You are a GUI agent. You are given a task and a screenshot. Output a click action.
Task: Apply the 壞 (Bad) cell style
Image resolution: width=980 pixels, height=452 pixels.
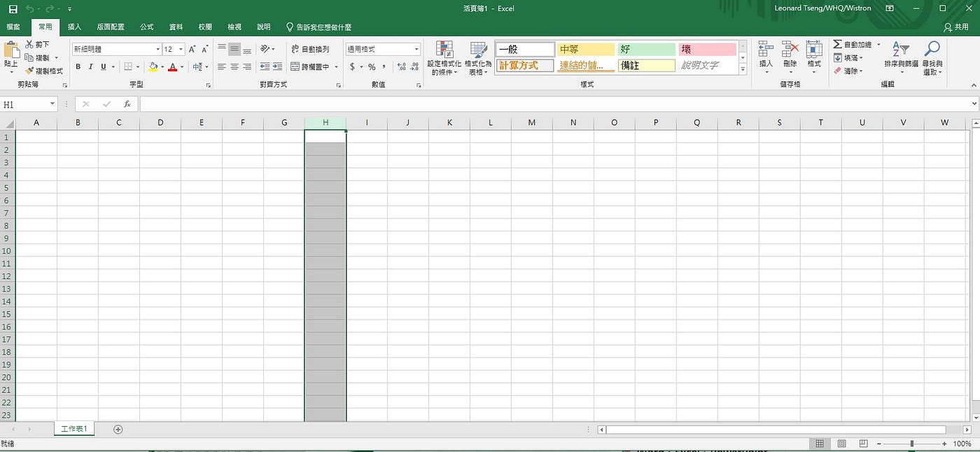click(708, 49)
